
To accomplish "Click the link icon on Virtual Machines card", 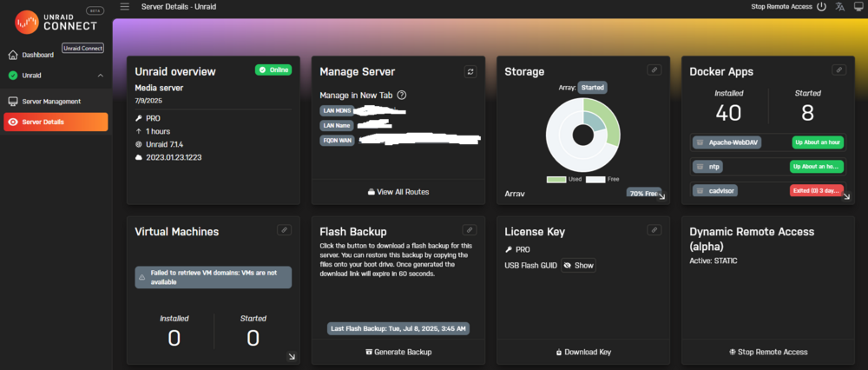I will coord(285,230).
